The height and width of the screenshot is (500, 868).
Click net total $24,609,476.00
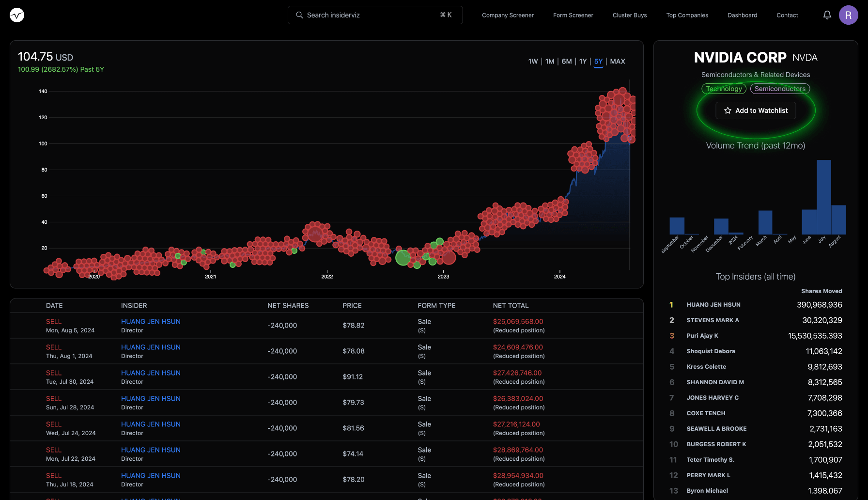(518, 347)
